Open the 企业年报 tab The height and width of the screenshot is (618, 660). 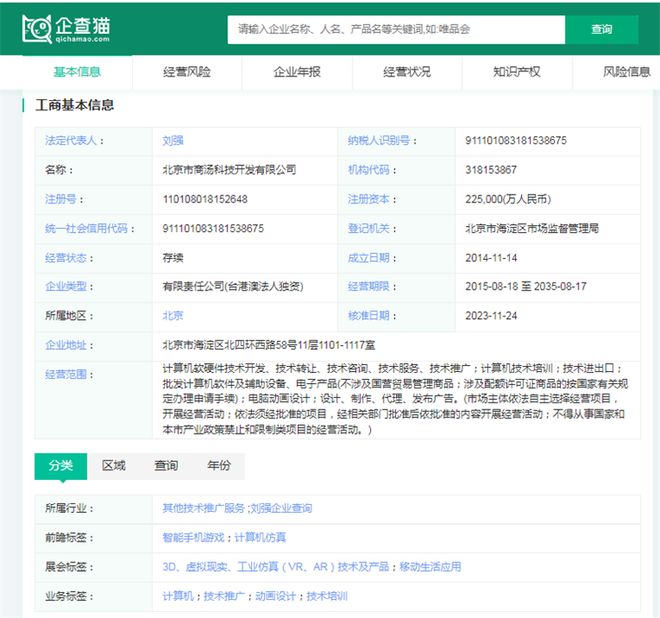(x=297, y=72)
